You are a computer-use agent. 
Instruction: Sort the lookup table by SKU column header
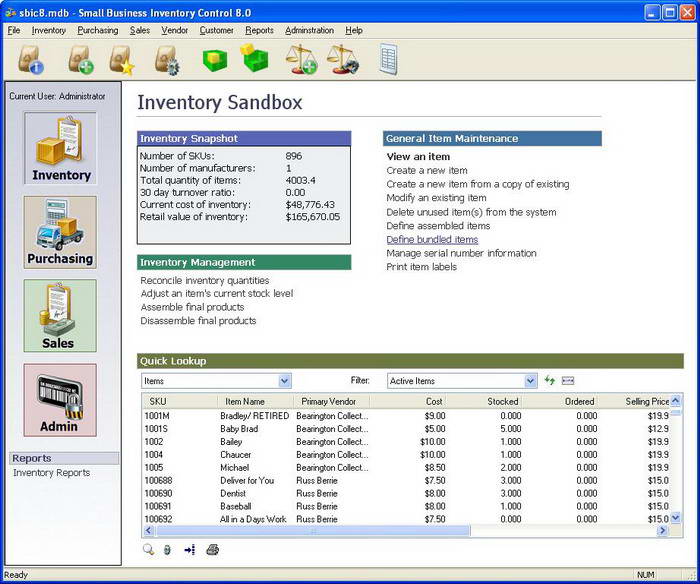click(180, 401)
